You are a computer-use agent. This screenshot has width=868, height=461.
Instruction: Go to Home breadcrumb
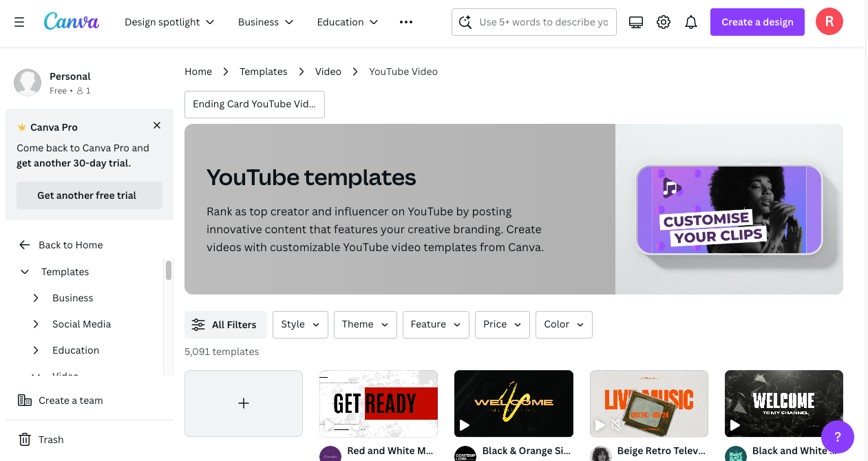tap(198, 72)
